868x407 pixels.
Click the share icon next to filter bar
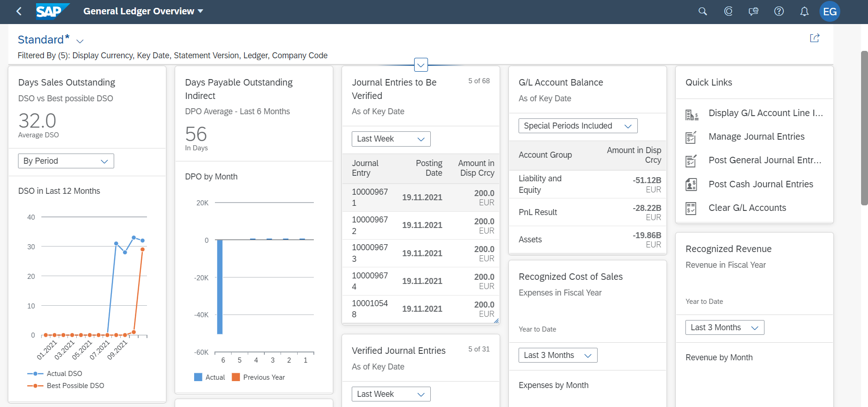[814, 38]
